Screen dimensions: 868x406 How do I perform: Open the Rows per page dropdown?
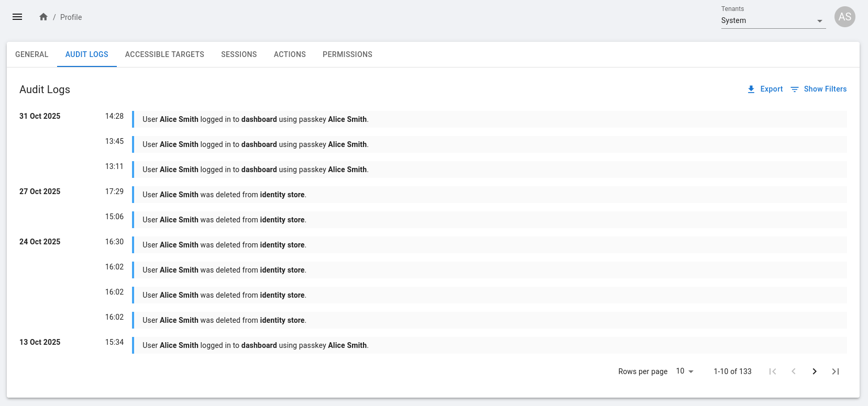[685, 371]
